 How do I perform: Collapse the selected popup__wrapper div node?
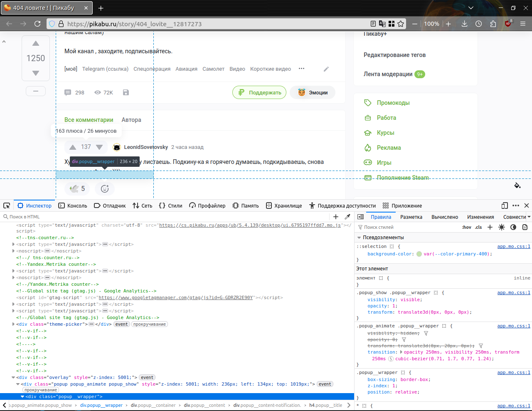pos(22,396)
